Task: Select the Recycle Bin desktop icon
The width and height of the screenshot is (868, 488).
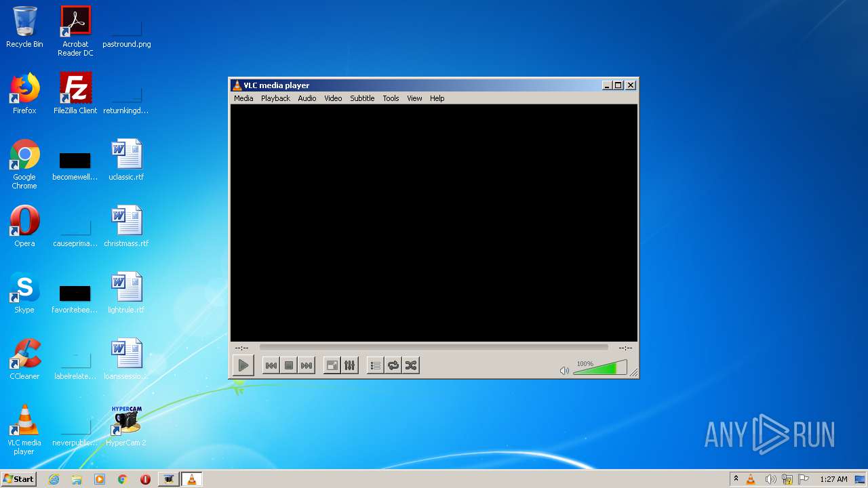Action: click(24, 27)
